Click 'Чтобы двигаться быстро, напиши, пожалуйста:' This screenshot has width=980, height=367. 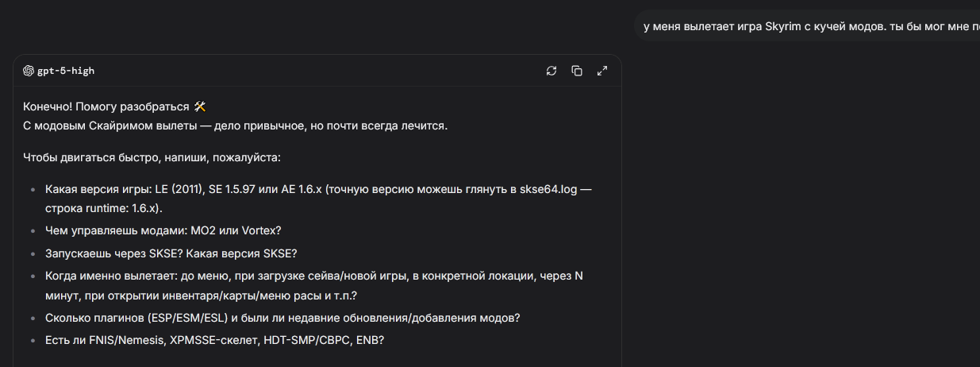152,157
